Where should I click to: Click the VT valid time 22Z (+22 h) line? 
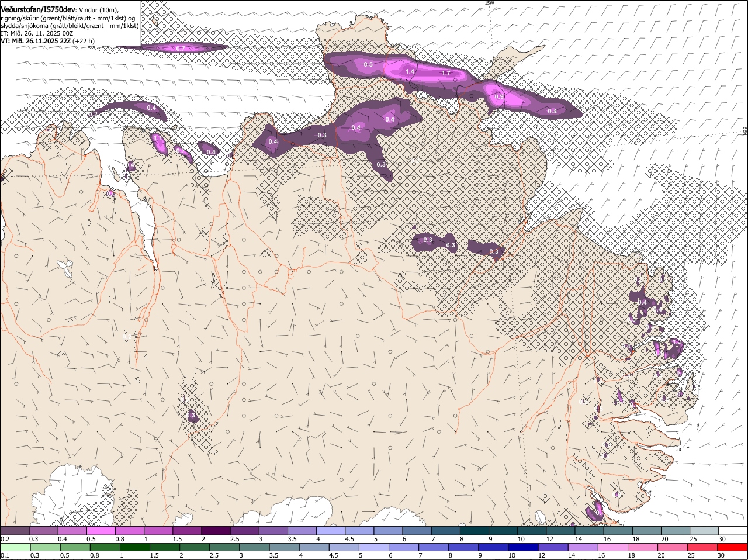47,41
